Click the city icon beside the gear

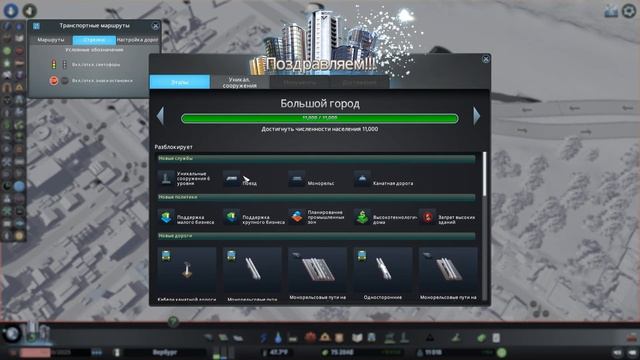tap(611, 11)
